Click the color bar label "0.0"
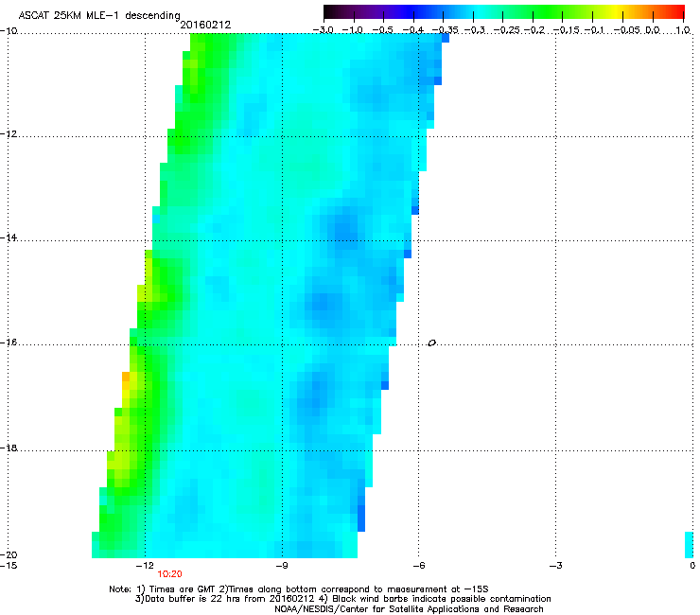The height and width of the screenshot is (615, 700). point(653,30)
